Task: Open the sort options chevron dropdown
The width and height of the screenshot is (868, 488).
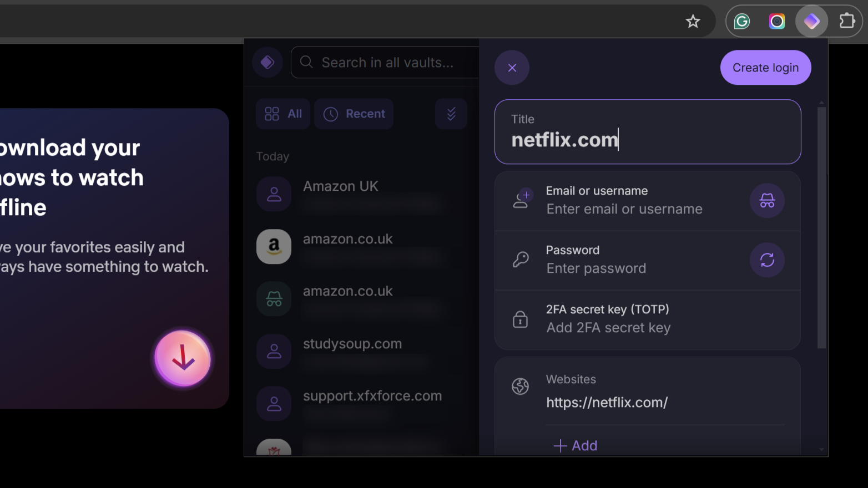Action: [x=451, y=114]
